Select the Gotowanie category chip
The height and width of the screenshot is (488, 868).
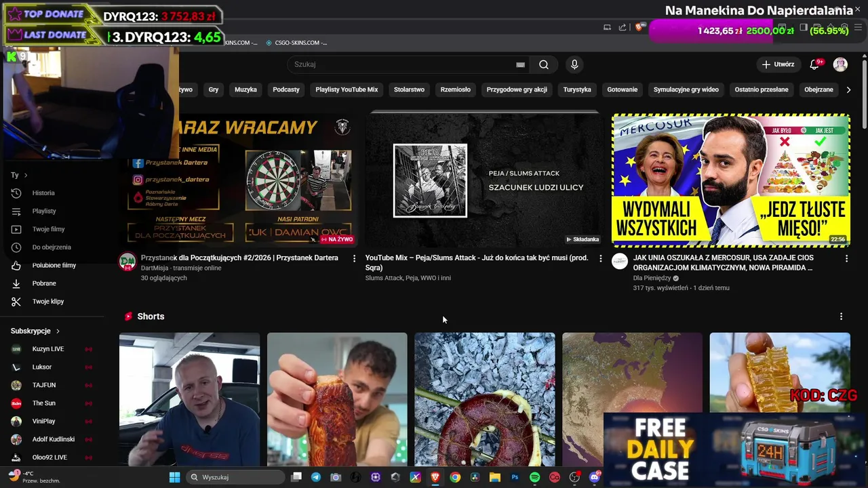623,89
